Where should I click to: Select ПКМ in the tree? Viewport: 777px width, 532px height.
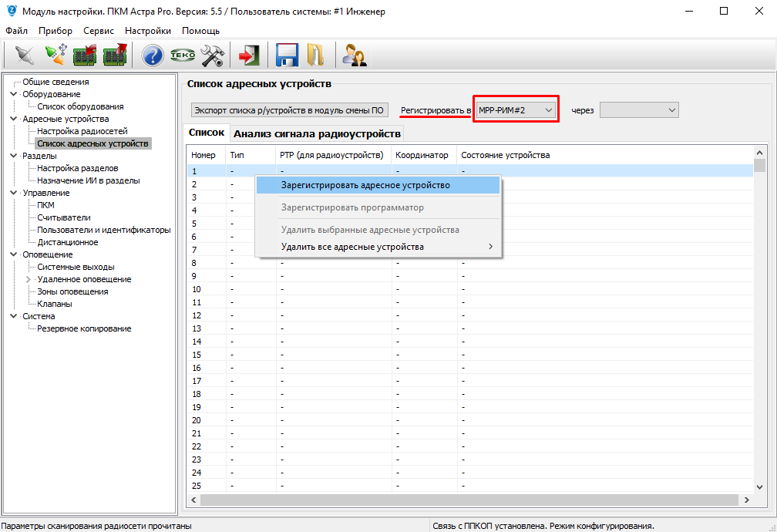[46, 205]
